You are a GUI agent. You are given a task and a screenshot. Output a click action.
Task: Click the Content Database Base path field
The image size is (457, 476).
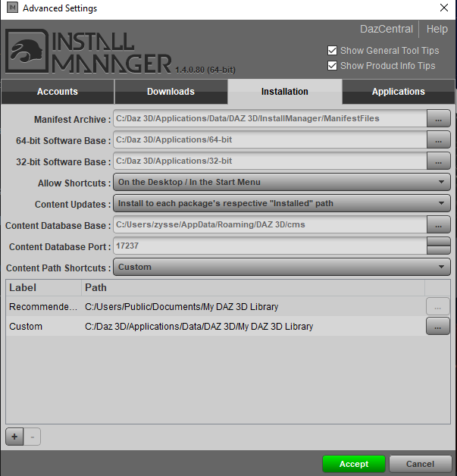click(x=270, y=224)
